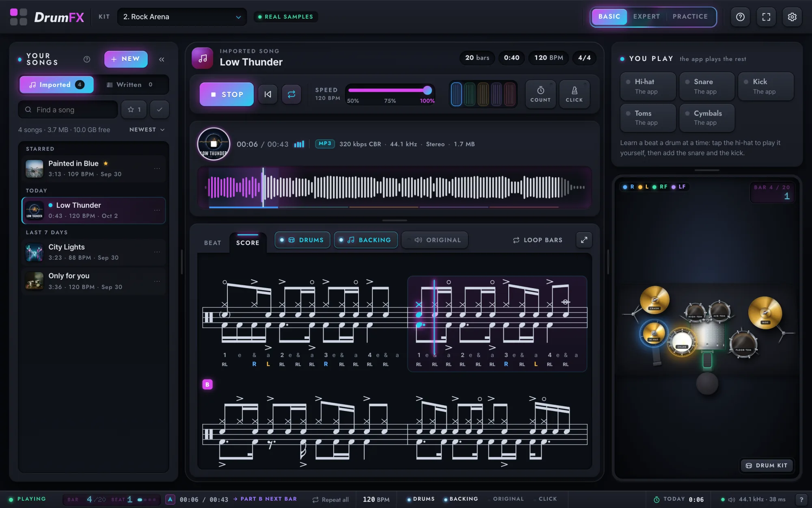Viewport: 812px width, 508px height.
Task: Open the help question-mark icon in top bar
Action: 740,17
